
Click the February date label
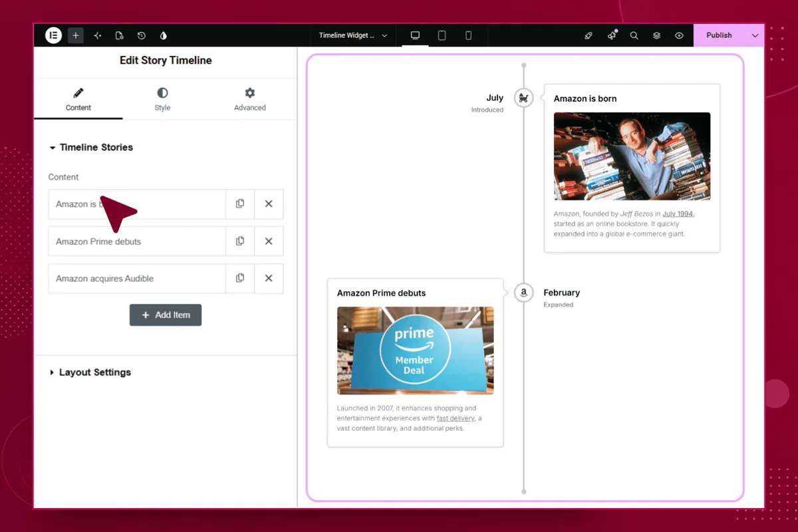point(562,293)
